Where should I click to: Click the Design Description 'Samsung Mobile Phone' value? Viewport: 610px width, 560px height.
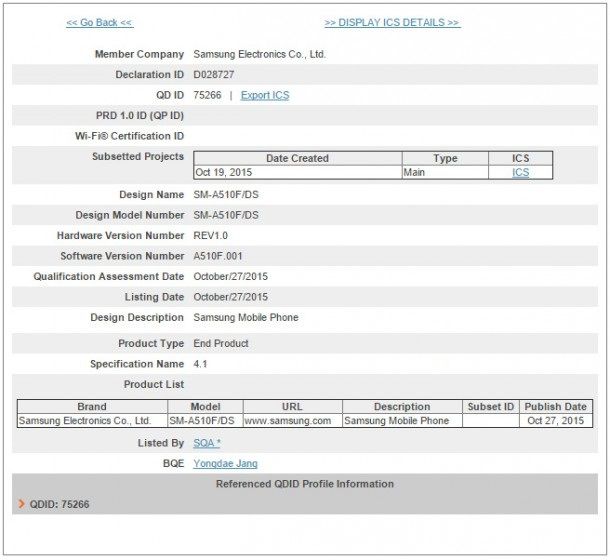point(246,318)
